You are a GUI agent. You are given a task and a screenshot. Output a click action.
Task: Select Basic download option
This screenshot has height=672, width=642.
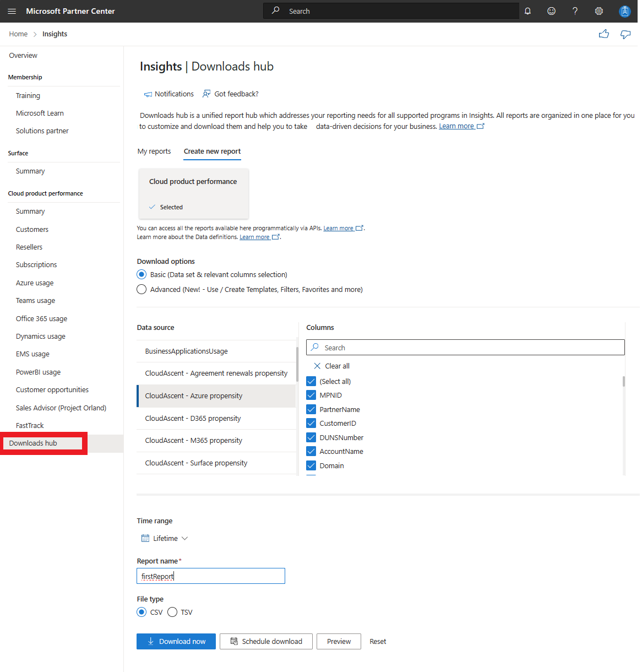pos(142,274)
